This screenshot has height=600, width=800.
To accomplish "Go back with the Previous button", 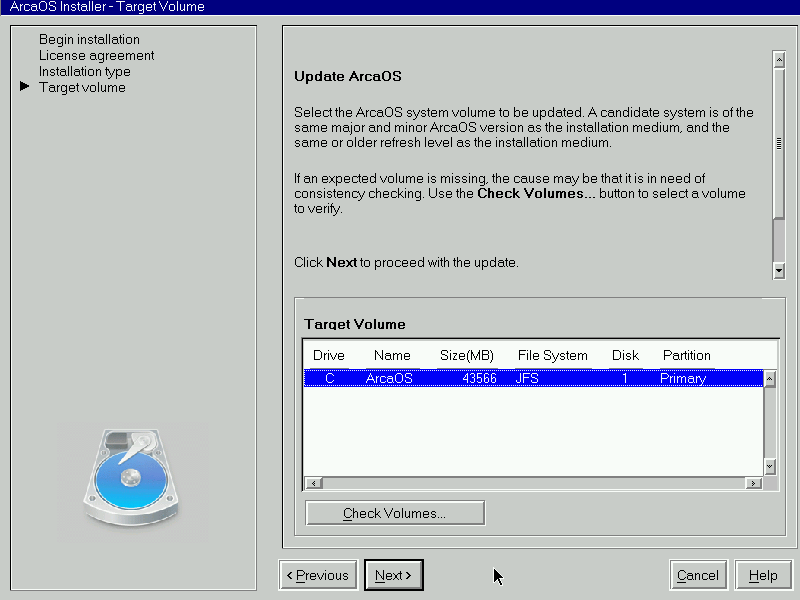I will [x=318, y=575].
